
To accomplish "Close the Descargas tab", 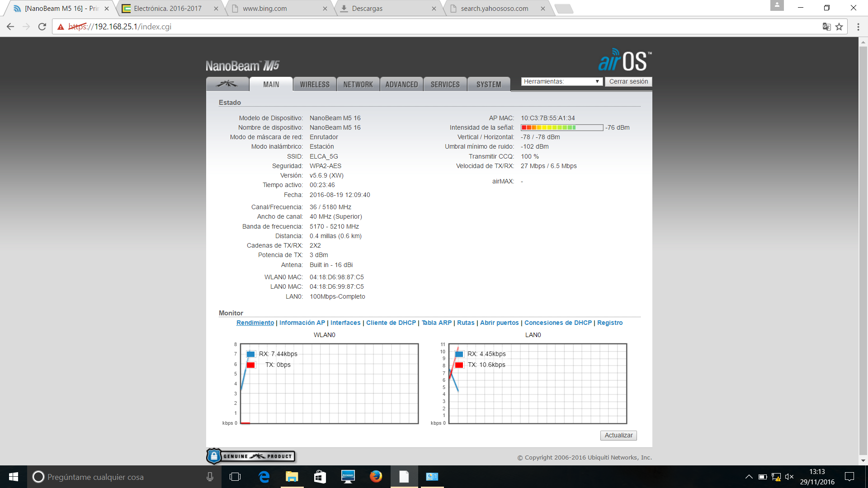I will (434, 9).
